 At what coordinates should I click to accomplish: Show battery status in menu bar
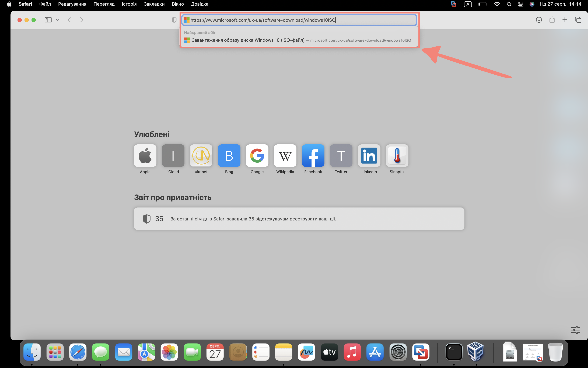[x=482, y=4]
